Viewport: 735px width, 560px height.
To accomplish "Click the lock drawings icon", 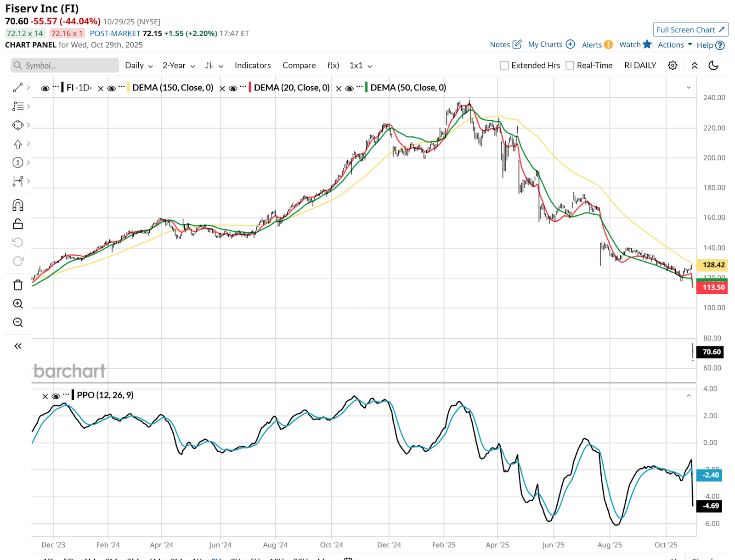I will click(x=18, y=224).
